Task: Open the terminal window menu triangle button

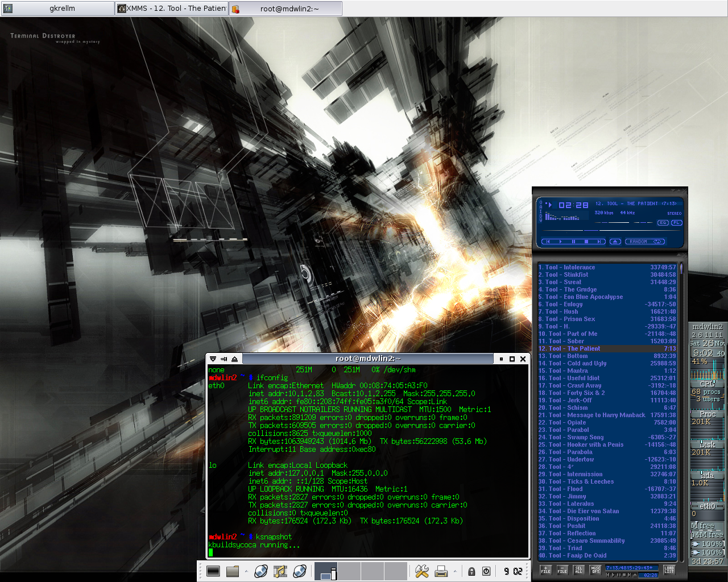Action: point(213,359)
